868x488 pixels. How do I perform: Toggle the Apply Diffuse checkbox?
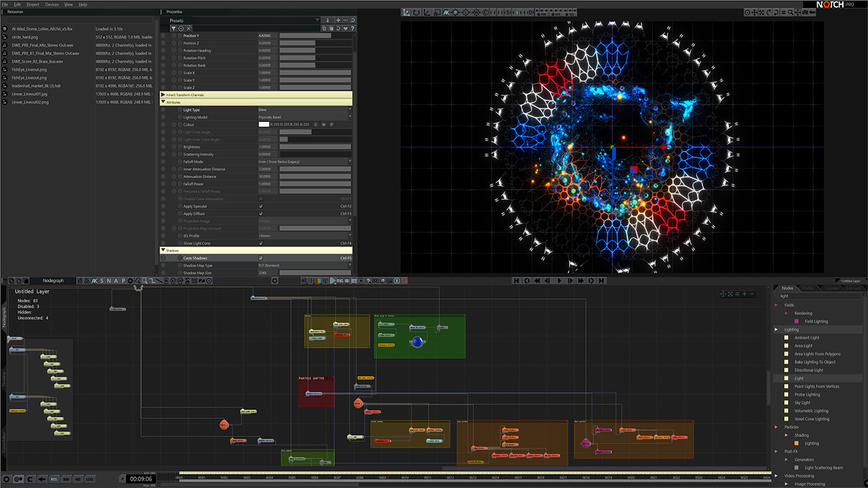(260, 213)
